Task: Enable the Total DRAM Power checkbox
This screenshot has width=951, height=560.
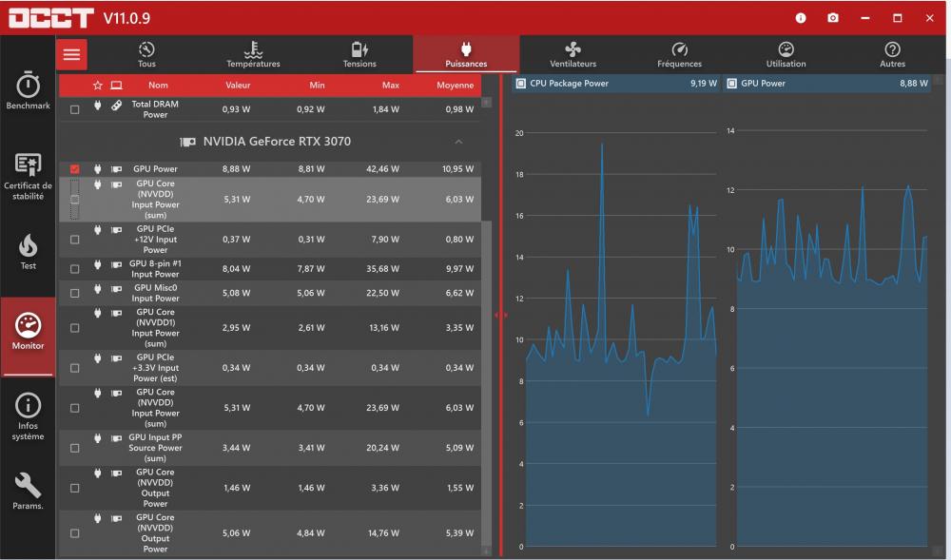Action: point(74,109)
